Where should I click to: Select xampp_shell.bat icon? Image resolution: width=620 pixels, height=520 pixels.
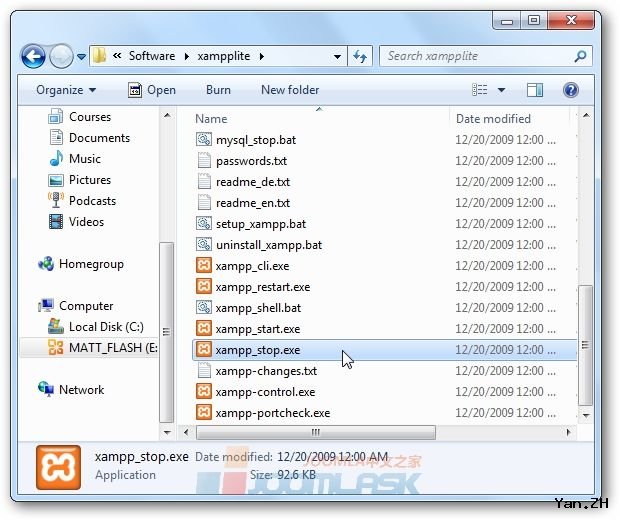coord(204,307)
